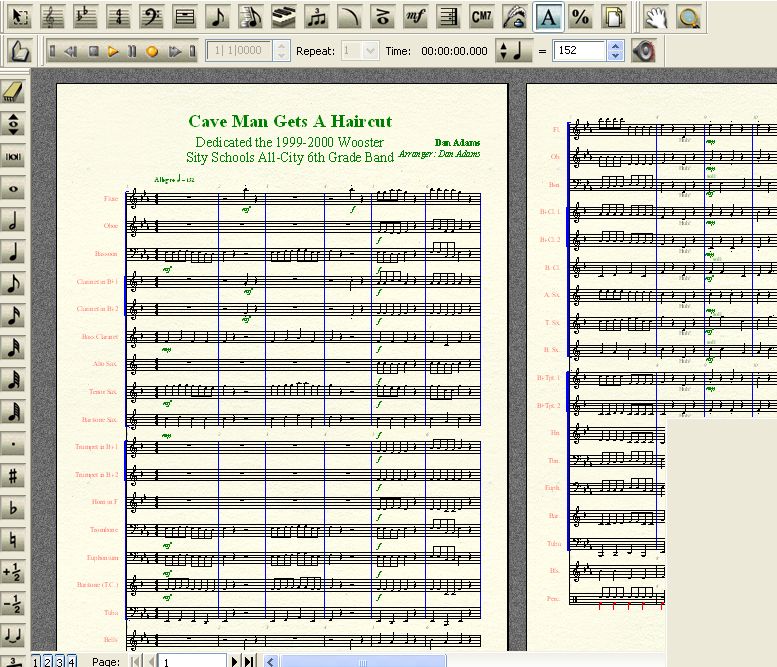Select the Measure tool
This screenshot has width=777, height=667.
pyautogui.click(x=185, y=17)
